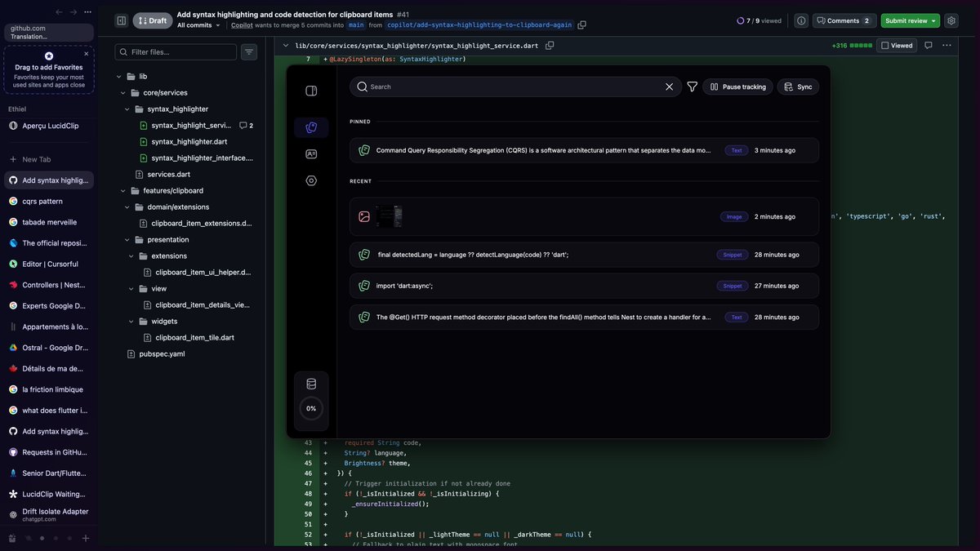980x551 pixels.
Task: Open the file's three-dot options menu
Action: click(x=947, y=46)
